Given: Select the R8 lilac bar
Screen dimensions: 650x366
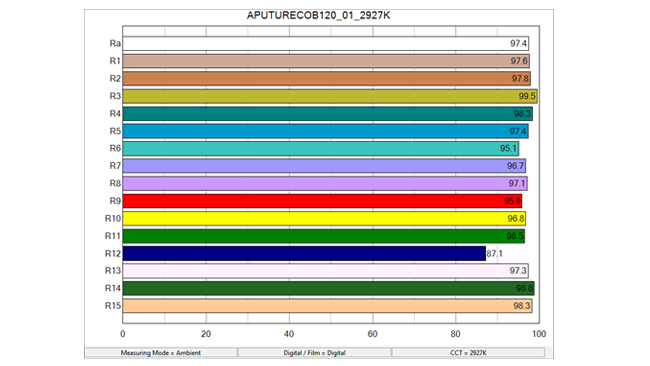Looking at the screenshot, I should click(325, 183).
